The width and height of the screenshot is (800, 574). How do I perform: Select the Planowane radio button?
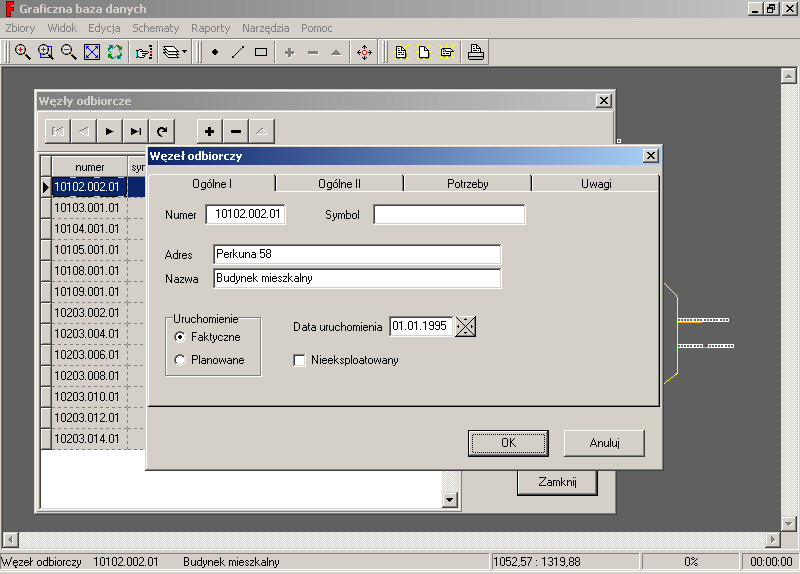pyautogui.click(x=180, y=360)
